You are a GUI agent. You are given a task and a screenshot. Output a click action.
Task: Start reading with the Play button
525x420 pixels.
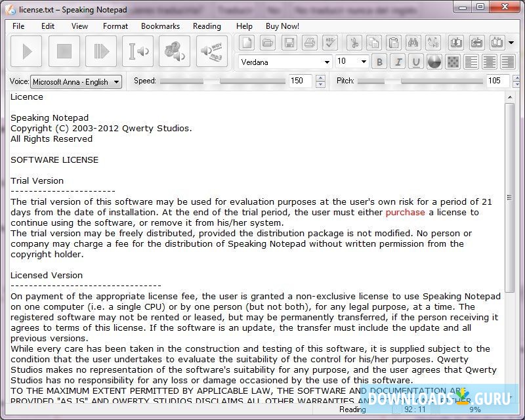(x=26, y=51)
